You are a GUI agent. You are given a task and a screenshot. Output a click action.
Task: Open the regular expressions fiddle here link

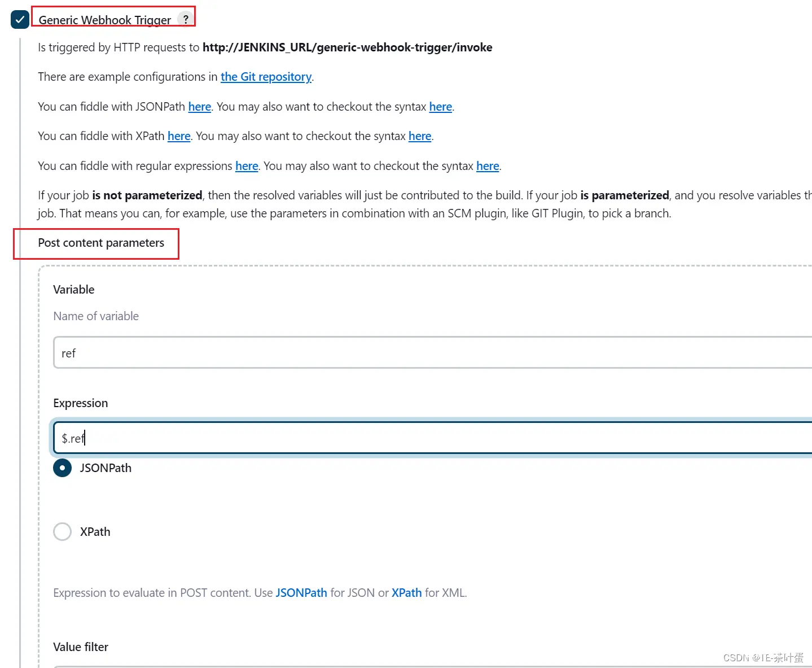(247, 166)
